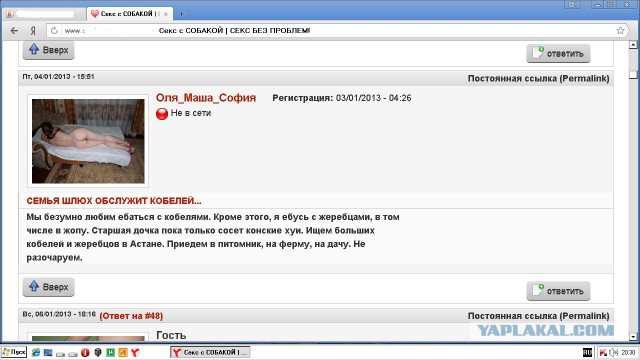This screenshot has width=640, height=360.
Task: Open the Ответ на #48 link
Action: [131, 316]
